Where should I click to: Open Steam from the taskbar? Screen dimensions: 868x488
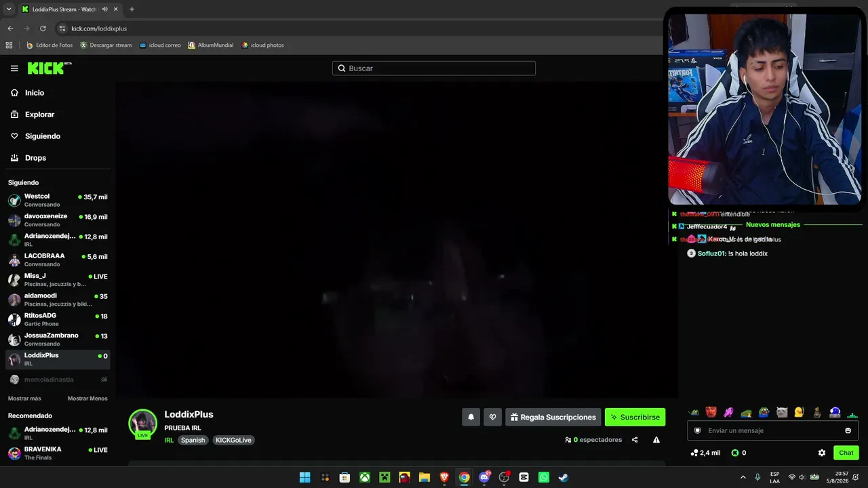point(563,477)
